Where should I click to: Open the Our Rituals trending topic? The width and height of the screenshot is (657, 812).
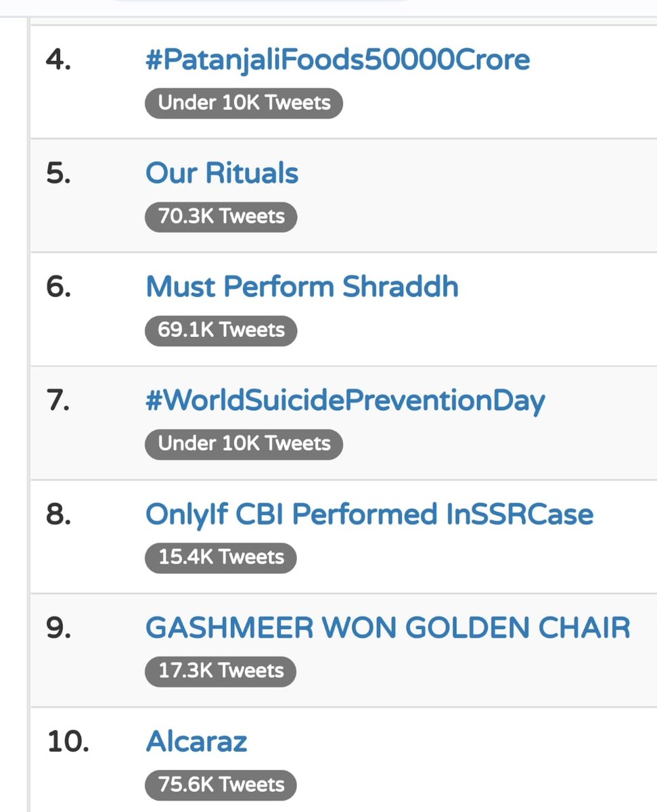click(222, 173)
